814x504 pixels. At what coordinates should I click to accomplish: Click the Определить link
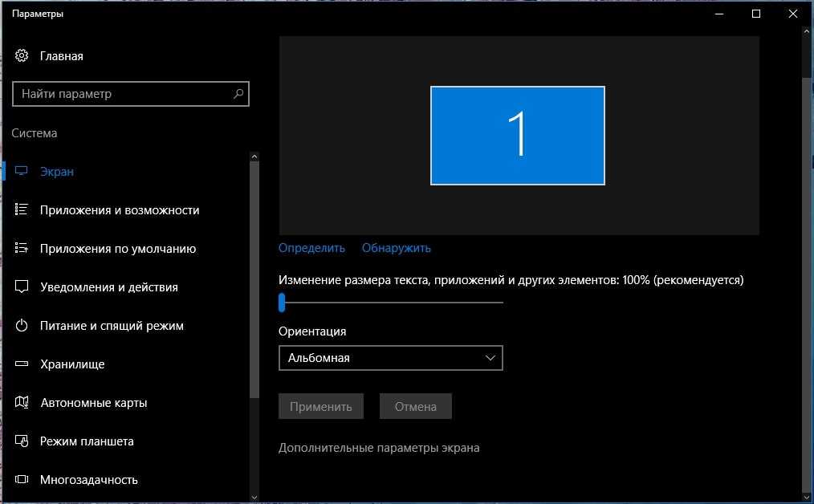click(311, 248)
